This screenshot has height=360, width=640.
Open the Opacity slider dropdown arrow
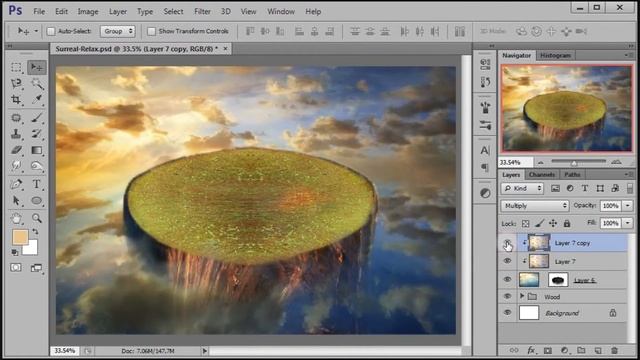click(x=628, y=205)
